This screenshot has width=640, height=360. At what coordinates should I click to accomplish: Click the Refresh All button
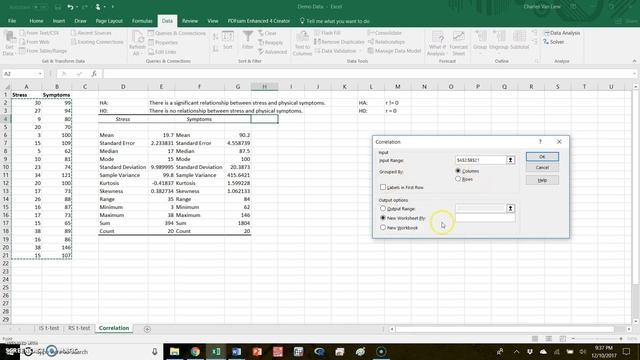[x=137, y=44]
